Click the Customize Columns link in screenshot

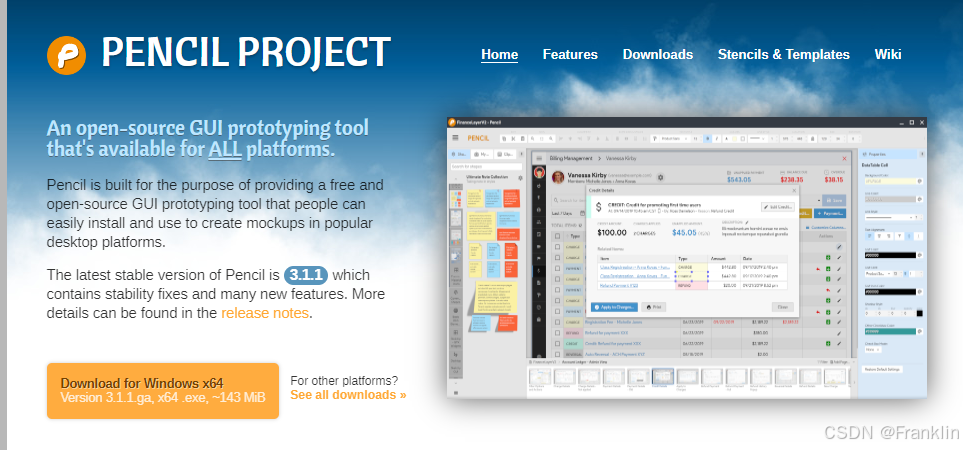point(828,227)
